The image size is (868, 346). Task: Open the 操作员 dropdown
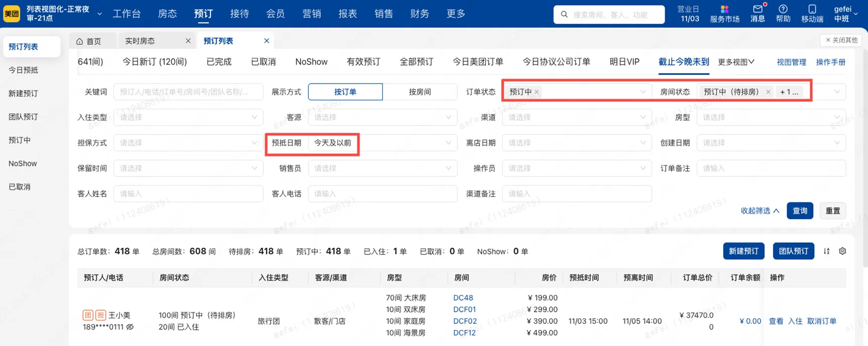coord(577,168)
